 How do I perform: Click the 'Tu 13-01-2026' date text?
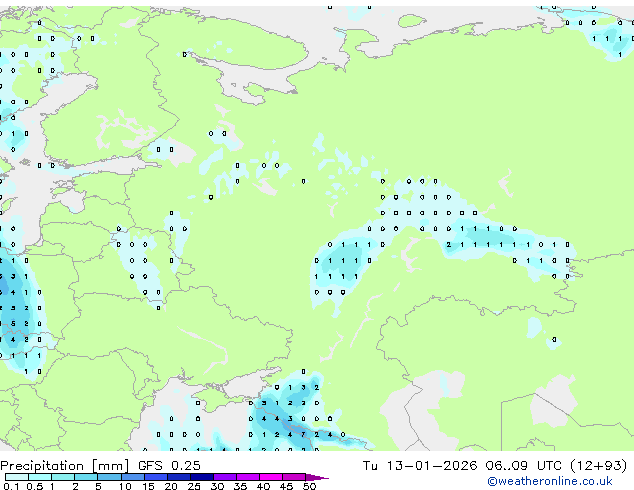pyautogui.click(x=420, y=465)
